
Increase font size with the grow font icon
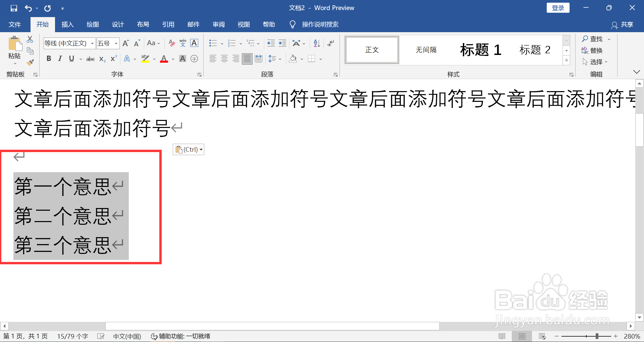pos(125,43)
